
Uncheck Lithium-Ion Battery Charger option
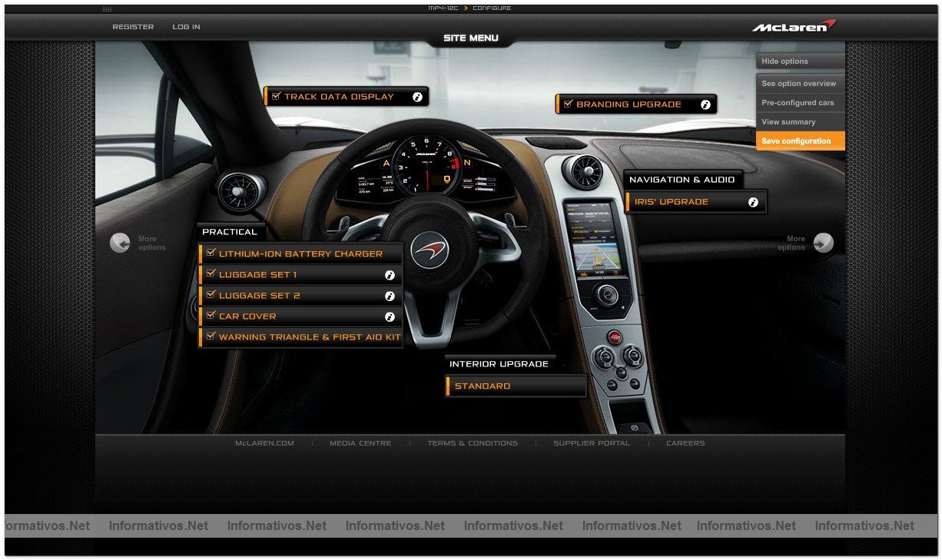pos(211,253)
